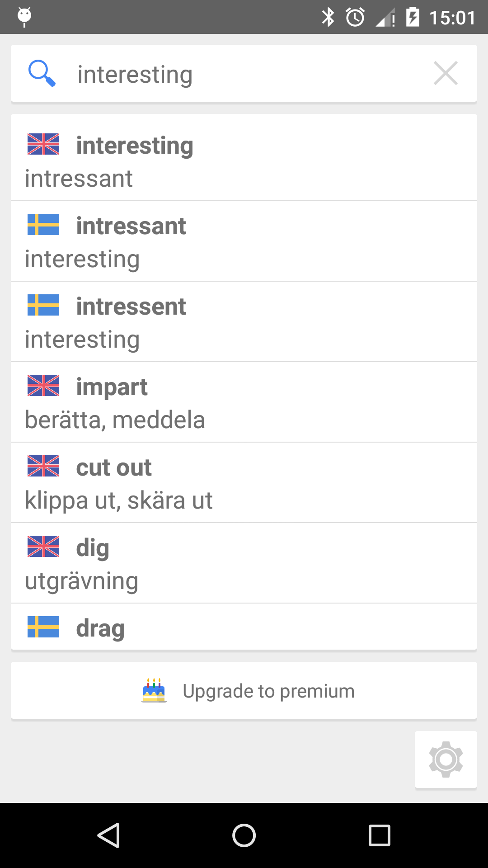Open the 'drag' Swedish entry
The width and height of the screenshot is (488, 868).
click(244, 627)
